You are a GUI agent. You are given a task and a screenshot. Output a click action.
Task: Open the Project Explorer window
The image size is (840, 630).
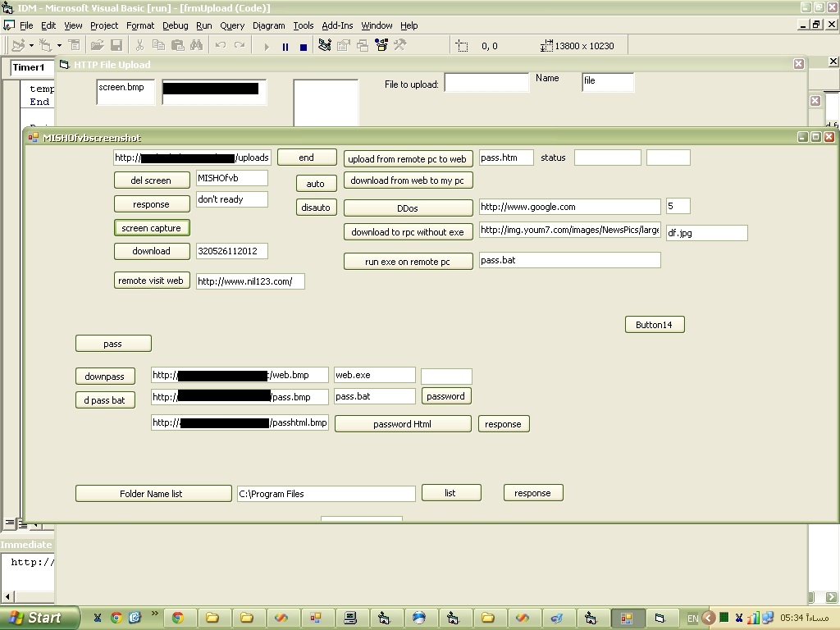coord(325,46)
